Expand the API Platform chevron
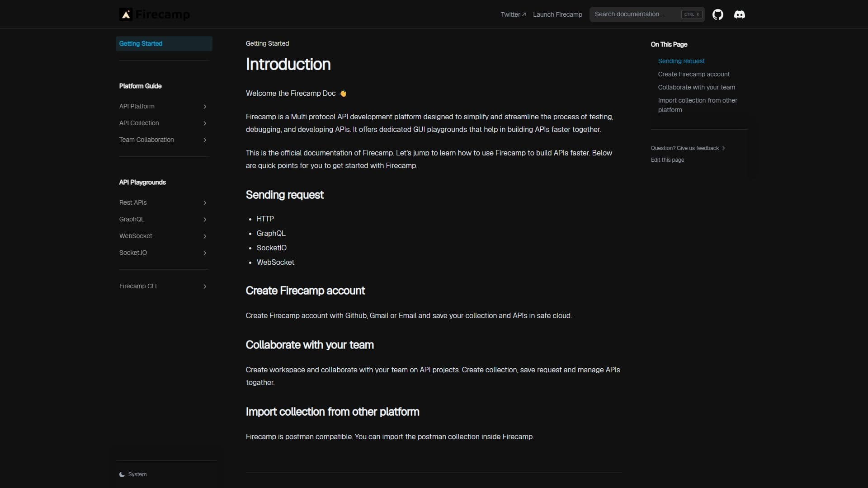This screenshot has width=868, height=488. 205,107
